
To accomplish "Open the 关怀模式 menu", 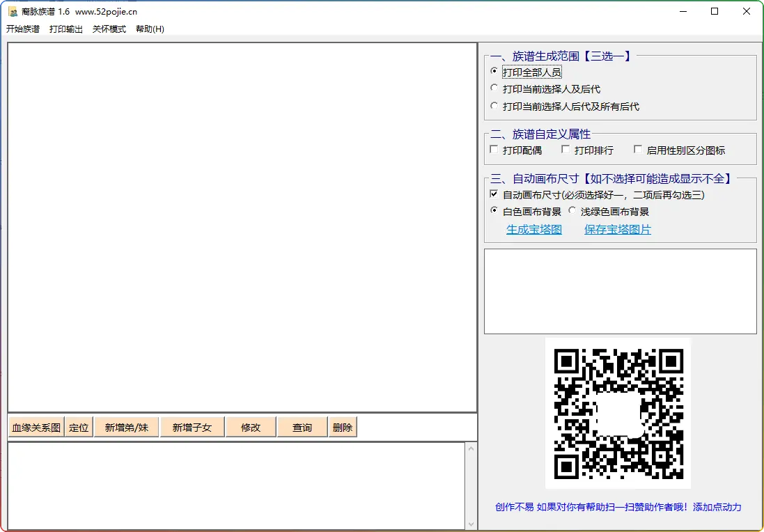I will (109, 29).
